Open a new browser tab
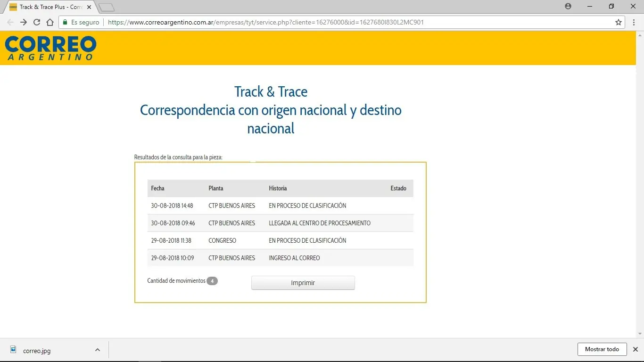This screenshot has width=644, height=362. click(107, 8)
